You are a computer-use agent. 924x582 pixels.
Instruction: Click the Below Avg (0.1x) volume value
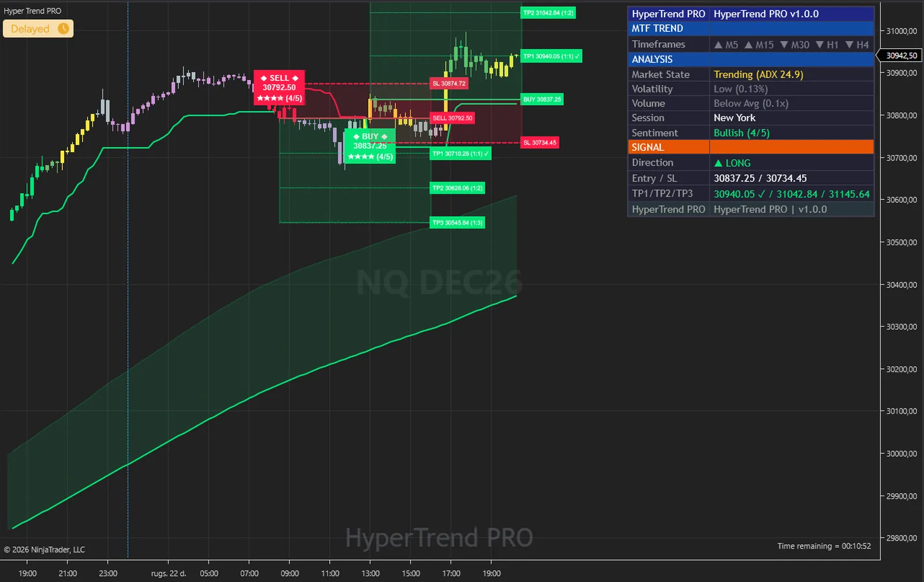(x=751, y=103)
